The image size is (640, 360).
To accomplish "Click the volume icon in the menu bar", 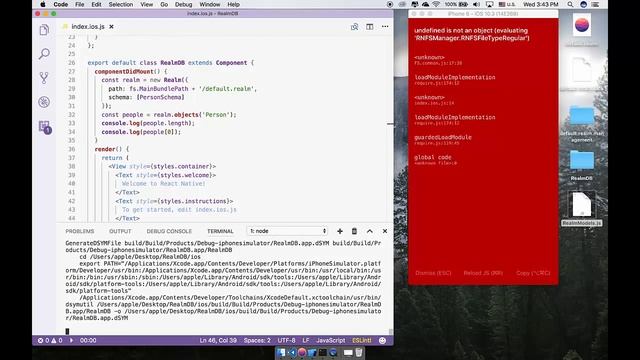I will point(476,4).
